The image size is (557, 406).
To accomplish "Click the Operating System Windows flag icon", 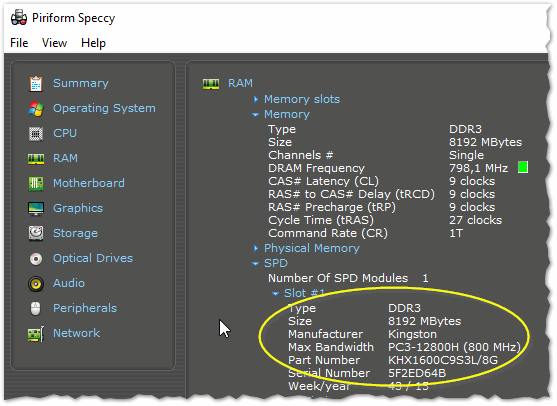I will click(x=36, y=109).
